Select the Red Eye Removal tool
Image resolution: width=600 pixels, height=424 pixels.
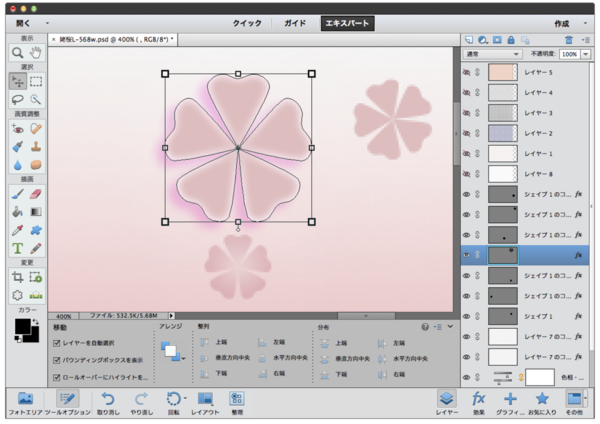[18, 129]
